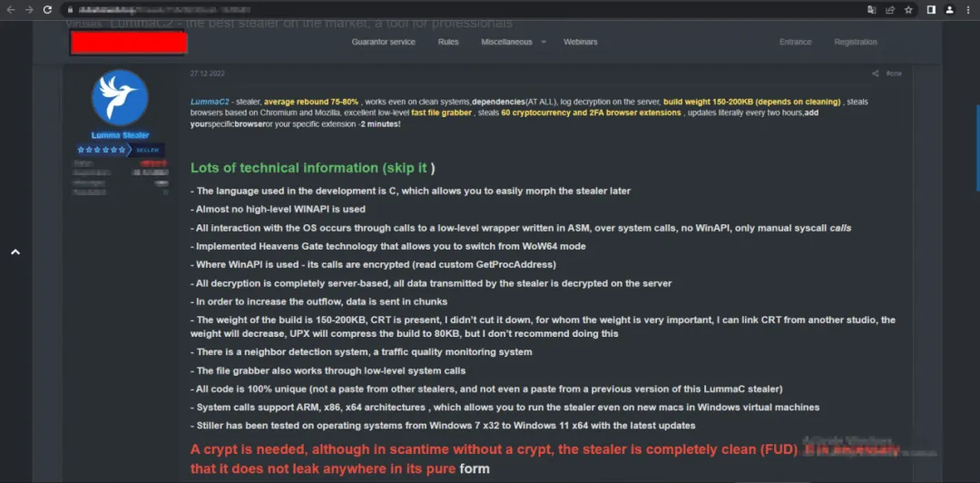The width and height of the screenshot is (980, 483).
Task: Open the Rules menu item
Action: coord(448,42)
